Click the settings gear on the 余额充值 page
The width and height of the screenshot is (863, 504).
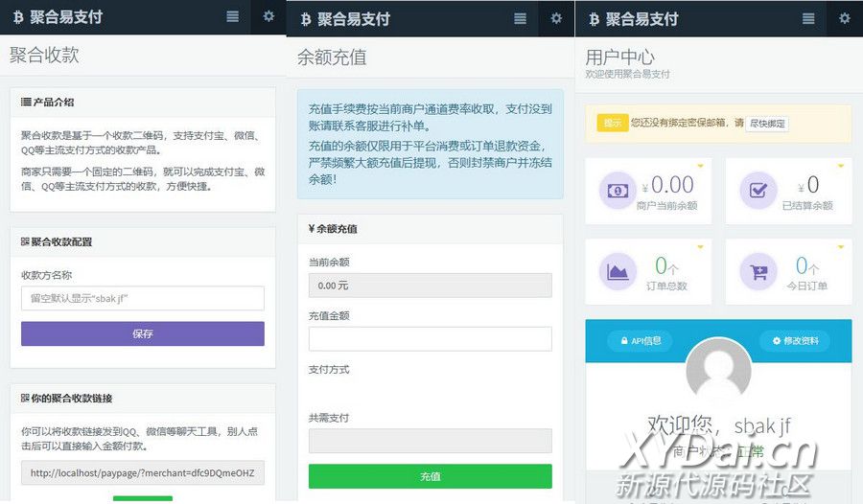point(556,18)
